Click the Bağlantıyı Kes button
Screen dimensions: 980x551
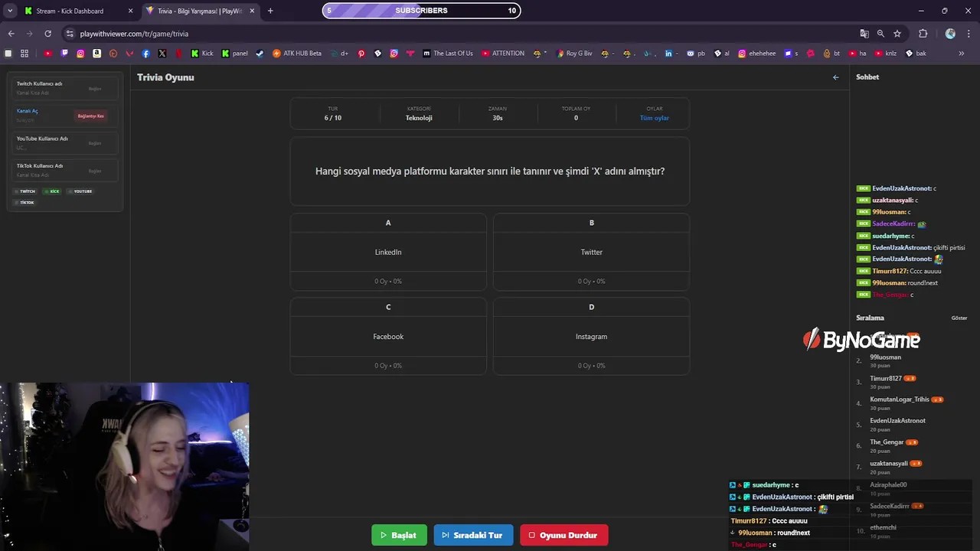(x=91, y=116)
